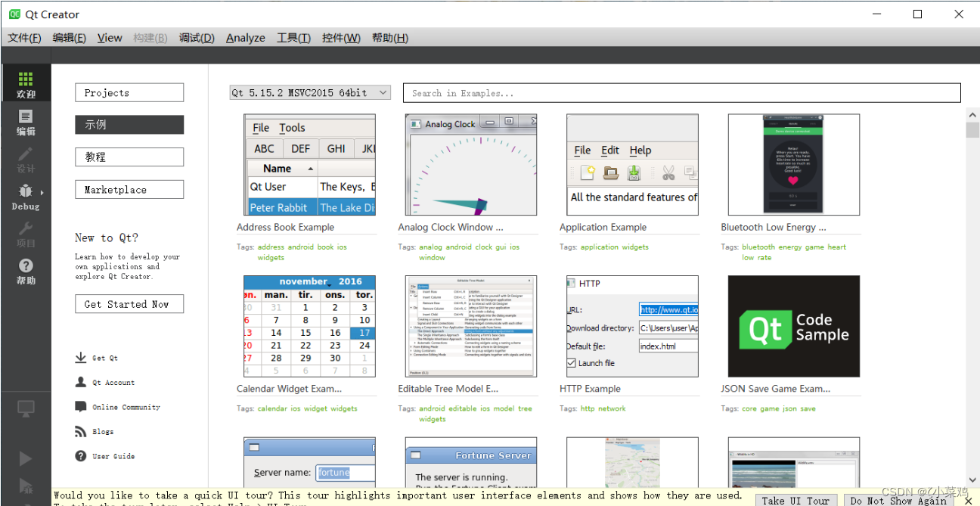Open the Application Example thumbnail
The image size is (980, 506).
coord(632,165)
